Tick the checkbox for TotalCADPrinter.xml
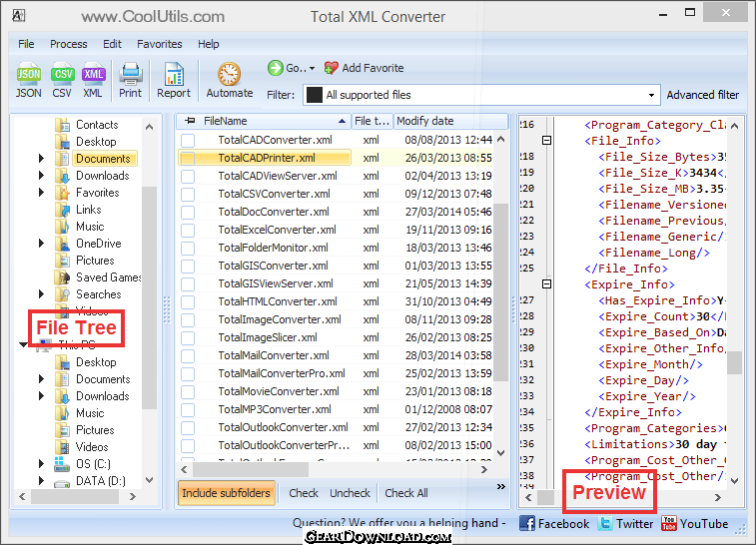 pyautogui.click(x=188, y=158)
